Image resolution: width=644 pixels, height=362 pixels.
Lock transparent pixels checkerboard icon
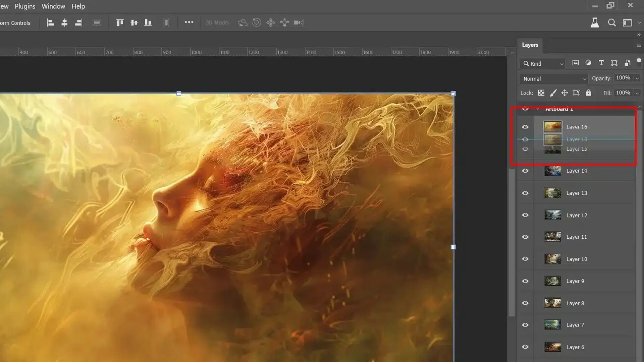click(541, 93)
